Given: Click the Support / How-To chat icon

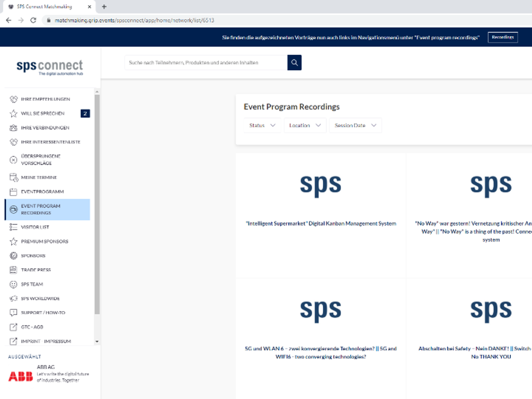Looking at the screenshot, I should [x=14, y=313].
